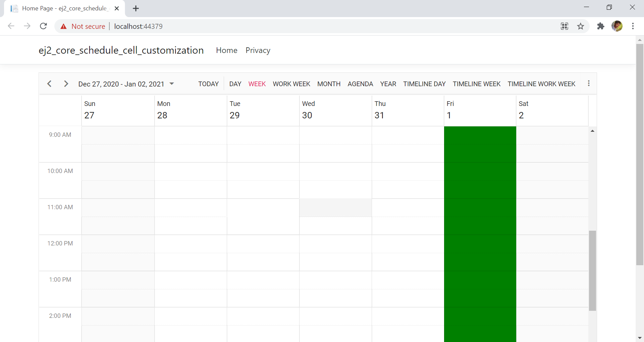
Task: Switch to Timeline Week view
Action: (476, 84)
